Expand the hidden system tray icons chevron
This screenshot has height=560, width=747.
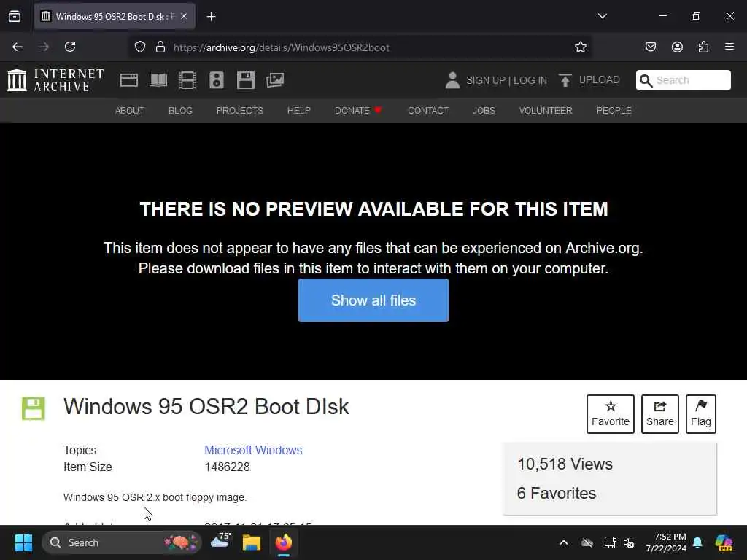click(564, 542)
